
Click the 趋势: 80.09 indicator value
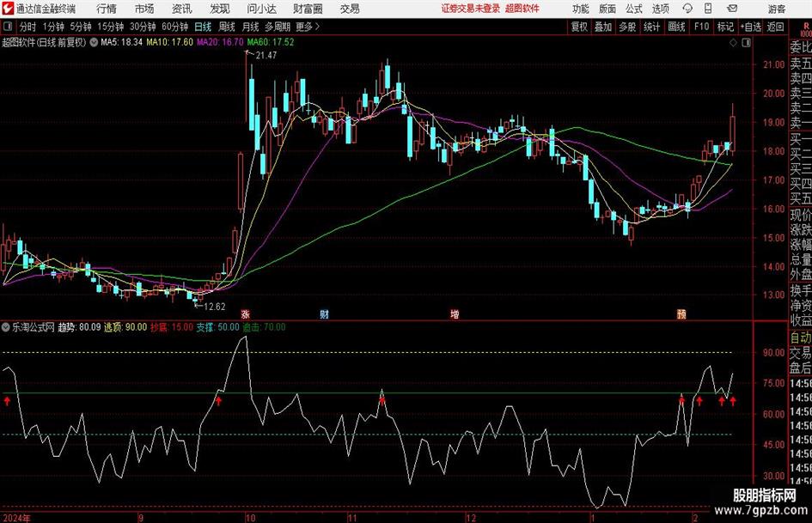tap(79, 327)
